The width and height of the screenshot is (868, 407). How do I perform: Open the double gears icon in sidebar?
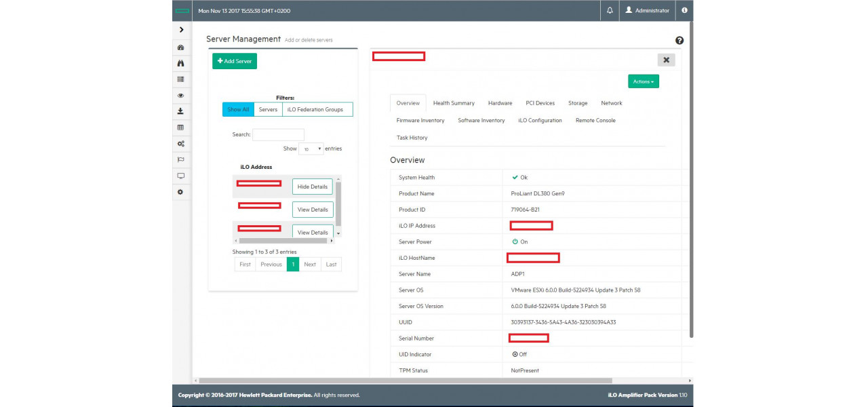pos(181,144)
